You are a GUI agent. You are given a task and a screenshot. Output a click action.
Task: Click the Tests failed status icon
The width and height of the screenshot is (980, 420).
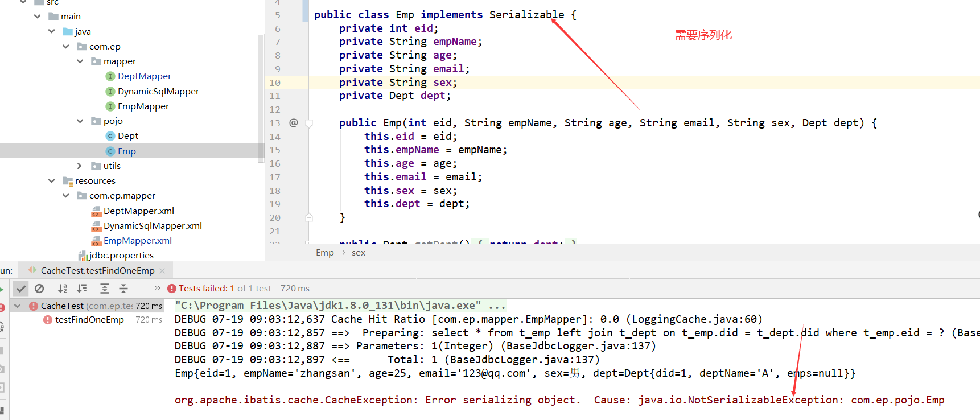pos(172,289)
